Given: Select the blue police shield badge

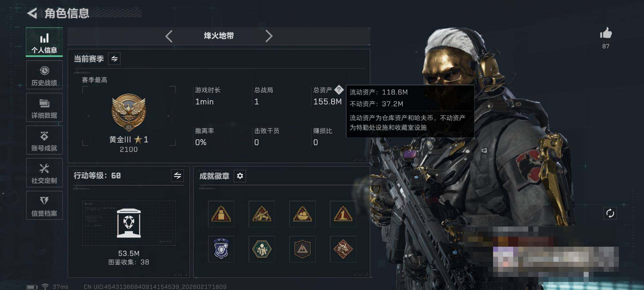Looking at the screenshot, I should (x=221, y=249).
